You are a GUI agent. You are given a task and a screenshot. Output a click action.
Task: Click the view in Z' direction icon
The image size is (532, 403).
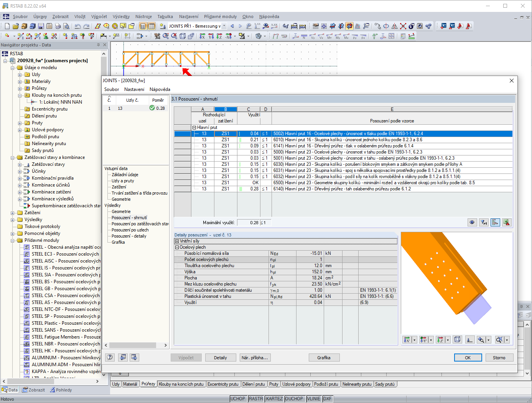440,340
